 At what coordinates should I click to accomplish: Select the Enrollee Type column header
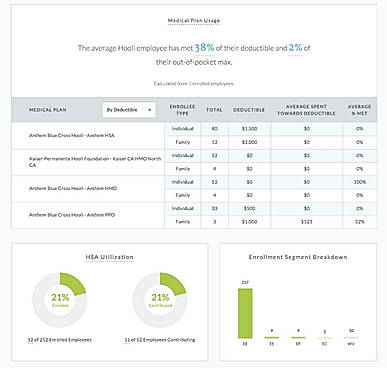click(x=182, y=110)
